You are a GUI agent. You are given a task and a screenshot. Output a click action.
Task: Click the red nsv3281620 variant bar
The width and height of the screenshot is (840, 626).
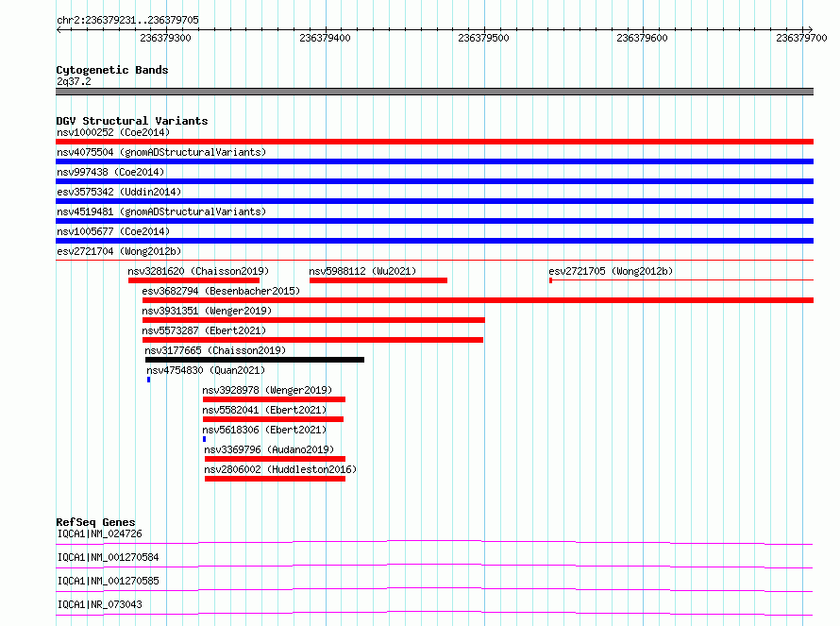click(x=193, y=280)
